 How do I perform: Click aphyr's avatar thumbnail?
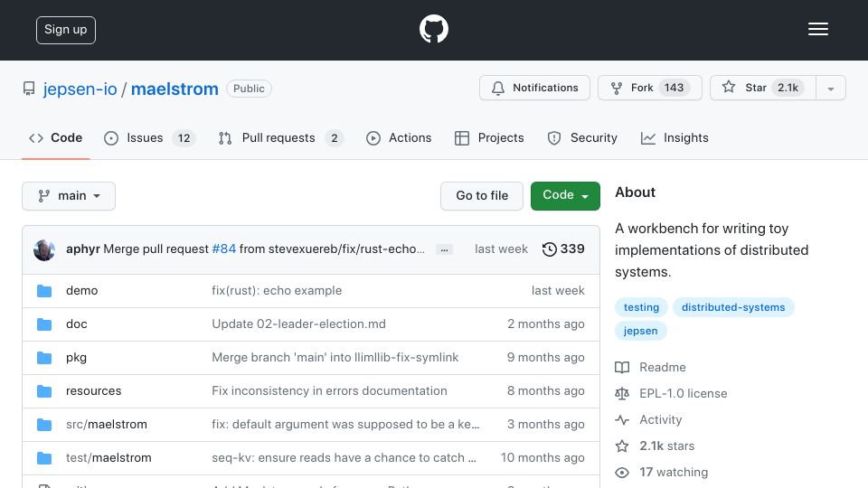(x=44, y=250)
